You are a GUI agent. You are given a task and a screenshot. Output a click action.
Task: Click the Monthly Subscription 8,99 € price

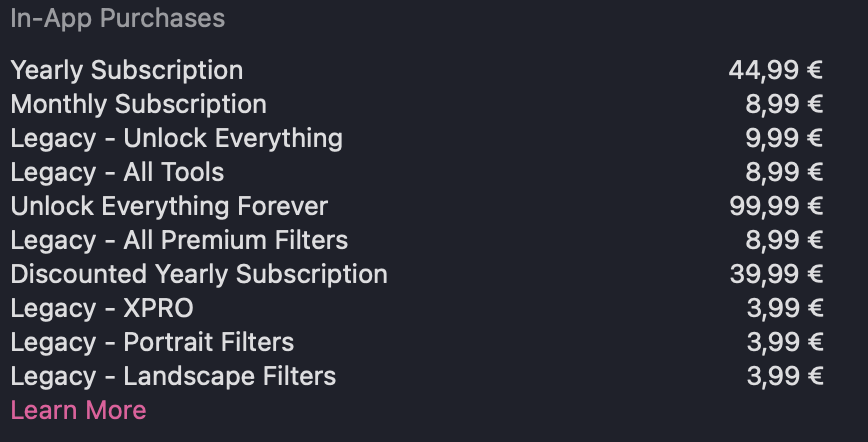coord(784,104)
